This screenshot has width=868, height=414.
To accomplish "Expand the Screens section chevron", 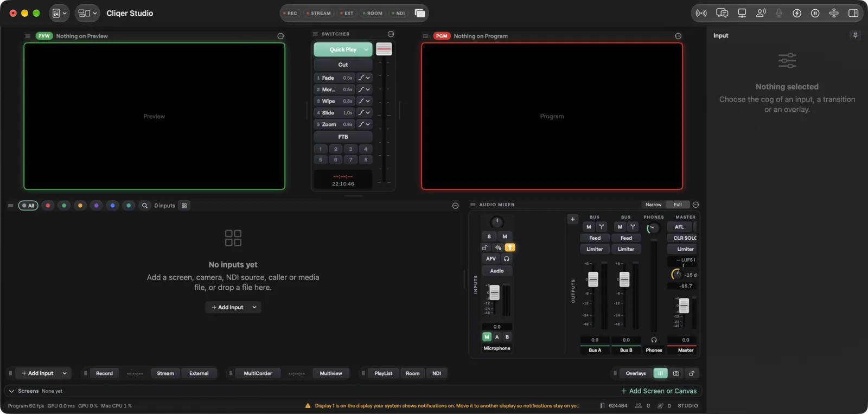I will tap(11, 391).
